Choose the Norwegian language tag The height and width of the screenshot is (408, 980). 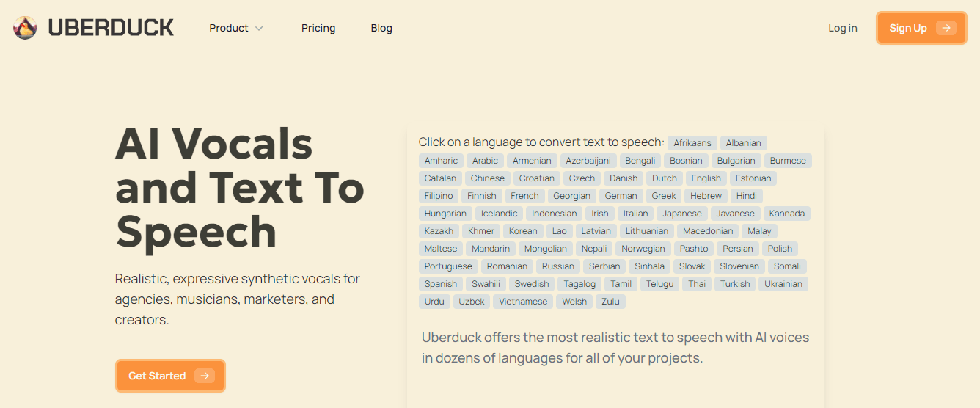(x=643, y=249)
